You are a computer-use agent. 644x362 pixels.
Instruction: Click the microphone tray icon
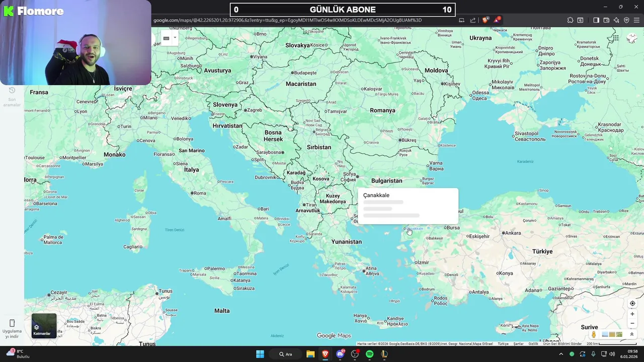(593, 354)
